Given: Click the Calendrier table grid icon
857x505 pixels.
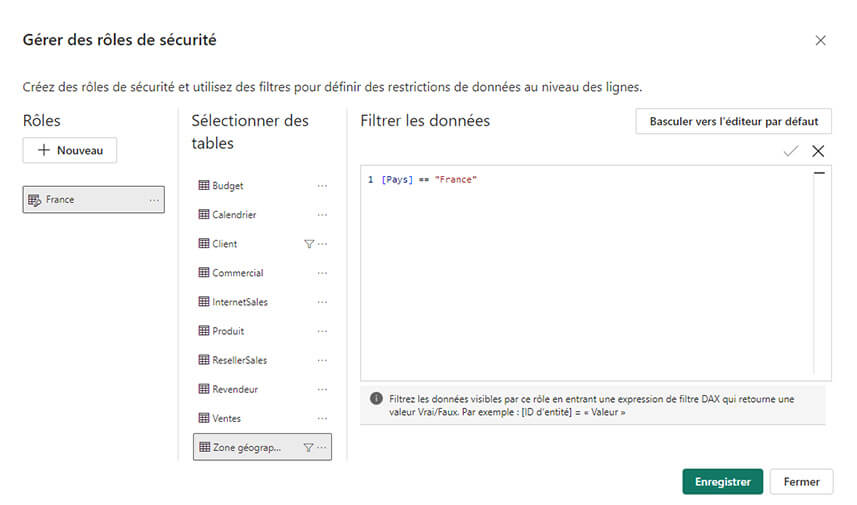Looking at the screenshot, I should coord(204,214).
